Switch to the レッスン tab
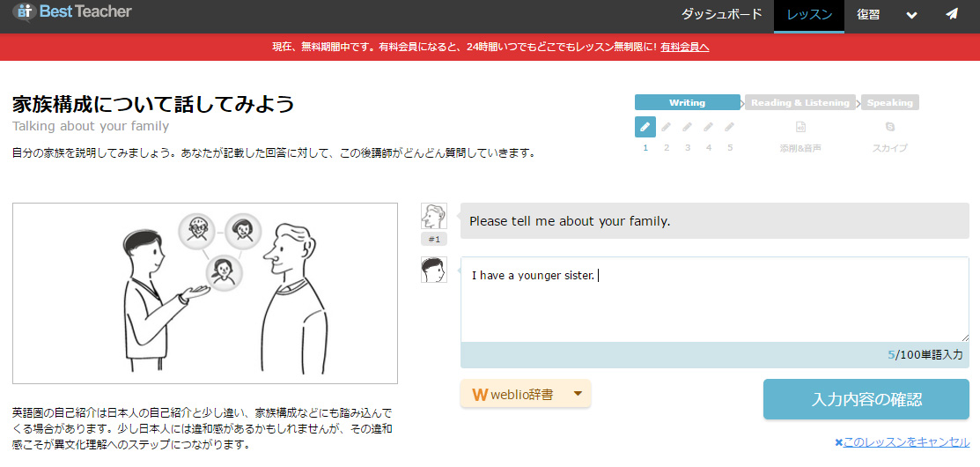Screen dimensions: 980x467 tap(808, 15)
